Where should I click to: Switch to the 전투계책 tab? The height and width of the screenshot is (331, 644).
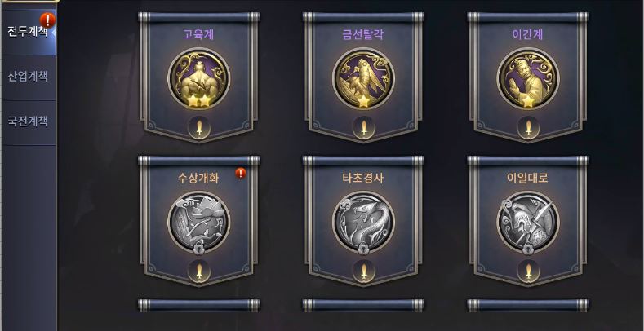click(x=29, y=32)
